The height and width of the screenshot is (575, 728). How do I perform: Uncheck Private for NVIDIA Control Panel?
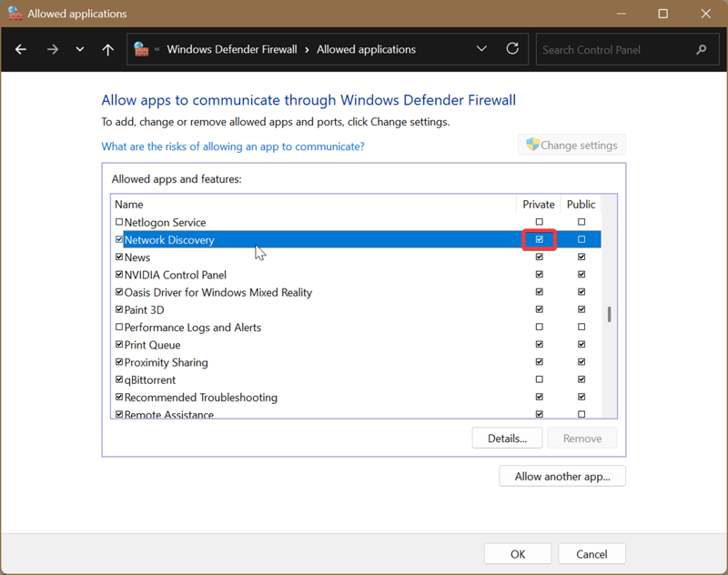[539, 274]
